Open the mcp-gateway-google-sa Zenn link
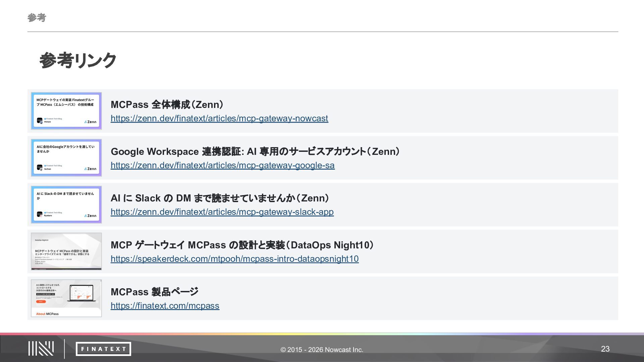Viewport: 644px width, 362px height. (223, 165)
